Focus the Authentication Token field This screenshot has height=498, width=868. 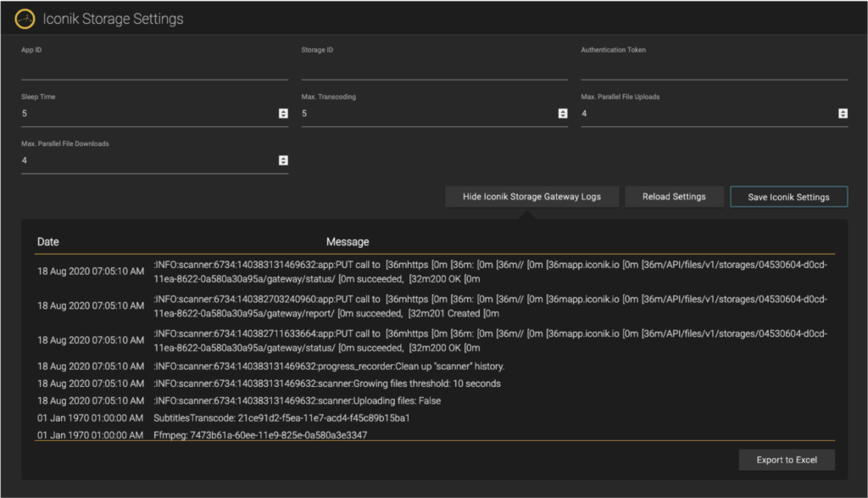point(714,68)
